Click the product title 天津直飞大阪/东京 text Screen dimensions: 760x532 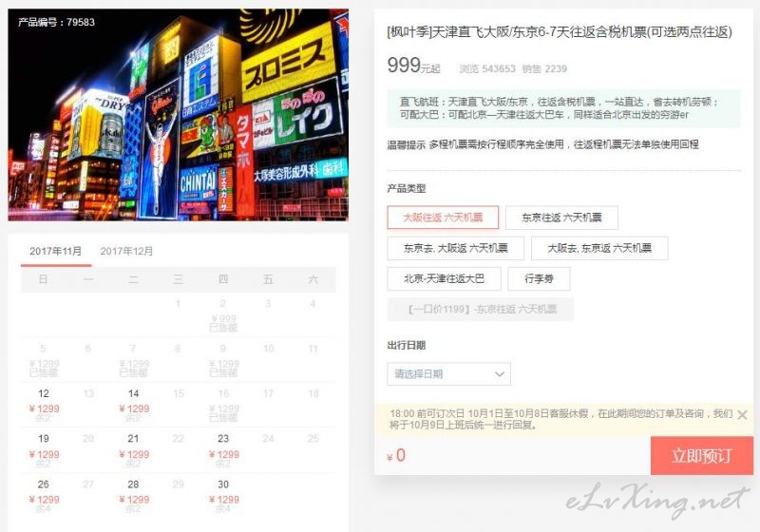[559, 32]
